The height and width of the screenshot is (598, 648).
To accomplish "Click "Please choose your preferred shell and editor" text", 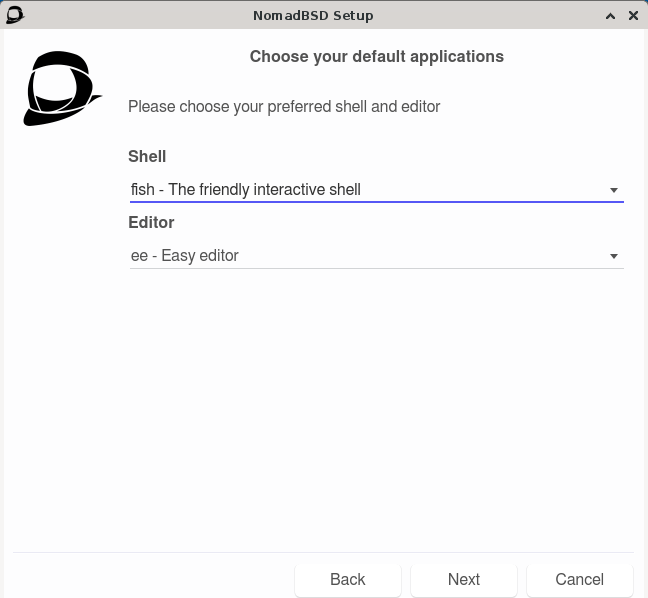I will click(284, 107).
